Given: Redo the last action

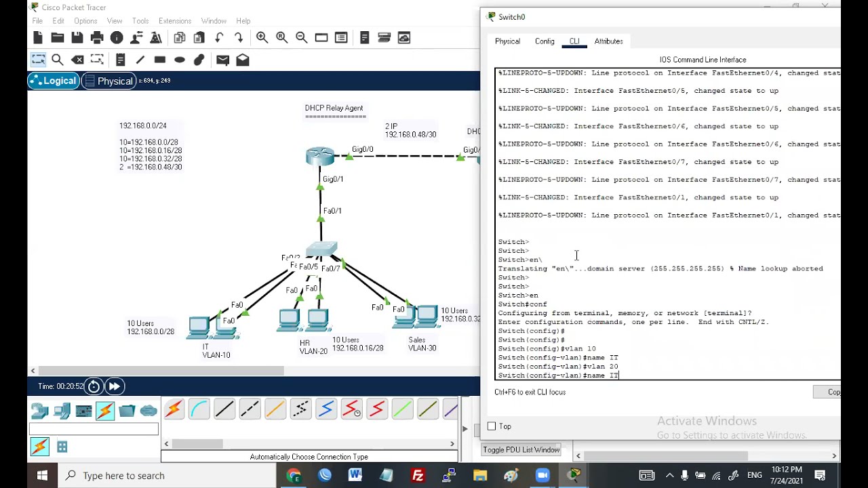Looking at the screenshot, I should click(239, 38).
